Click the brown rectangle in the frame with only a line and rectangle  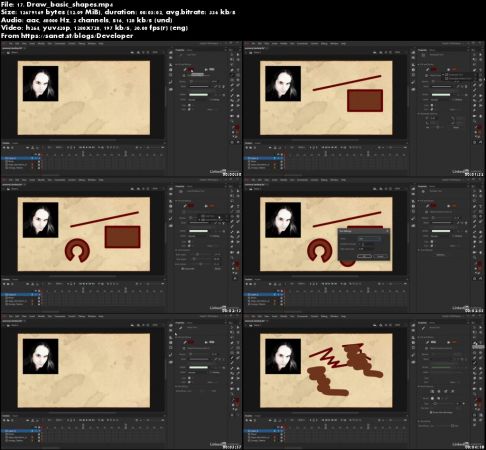tap(365, 101)
